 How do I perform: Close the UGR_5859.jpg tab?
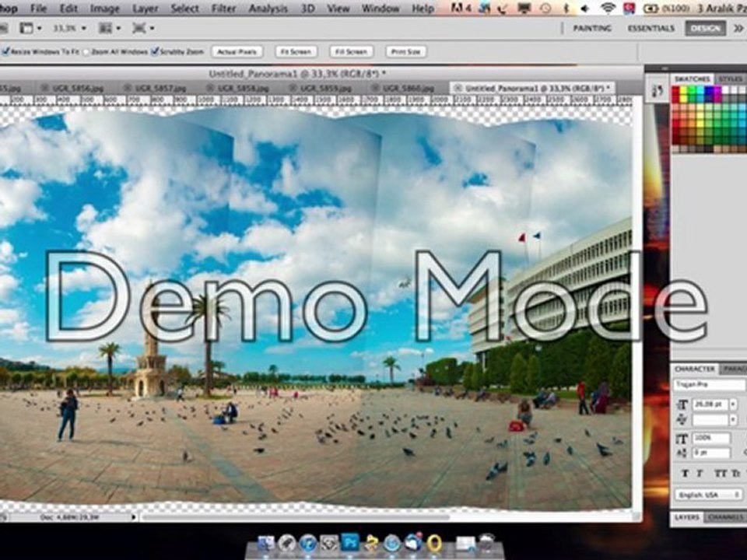click(x=293, y=88)
